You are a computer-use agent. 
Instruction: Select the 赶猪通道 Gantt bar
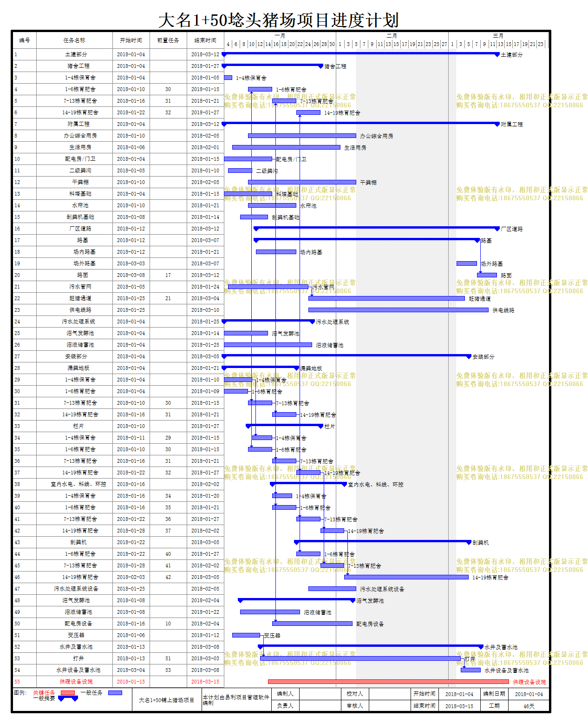click(x=386, y=298)
